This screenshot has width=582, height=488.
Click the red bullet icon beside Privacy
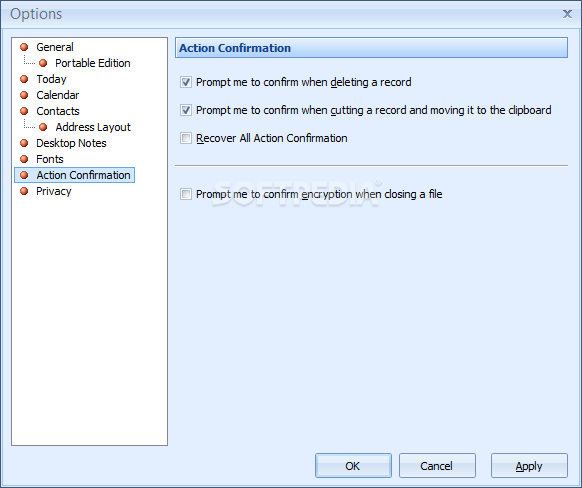24,191
